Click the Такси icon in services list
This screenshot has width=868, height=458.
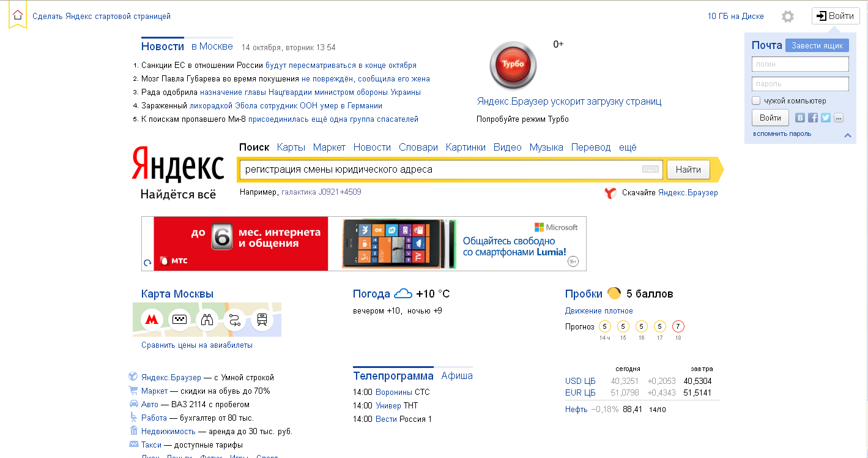(x=133, y=444)
